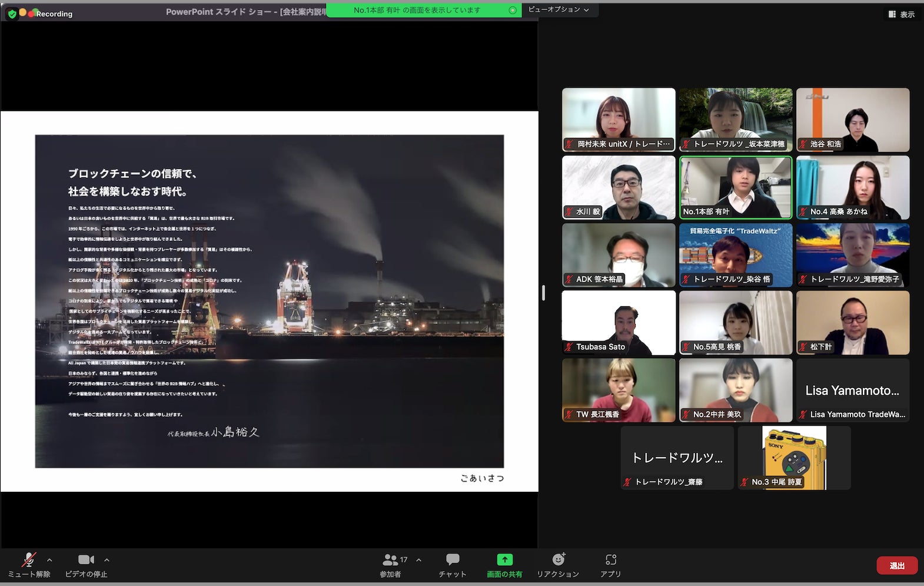This screenshot has height=586, width=924.
Task: Open the participants panel icon
Action: coord(390,559)
